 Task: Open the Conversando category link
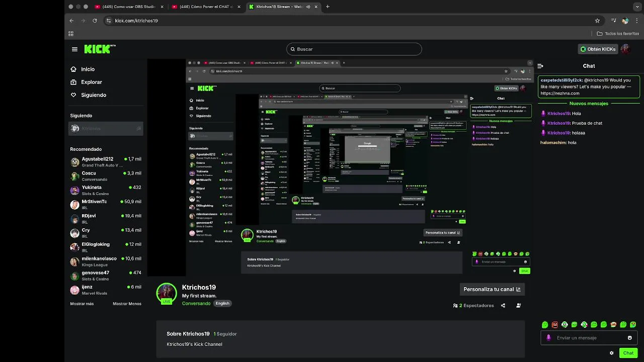click(196, 303)
